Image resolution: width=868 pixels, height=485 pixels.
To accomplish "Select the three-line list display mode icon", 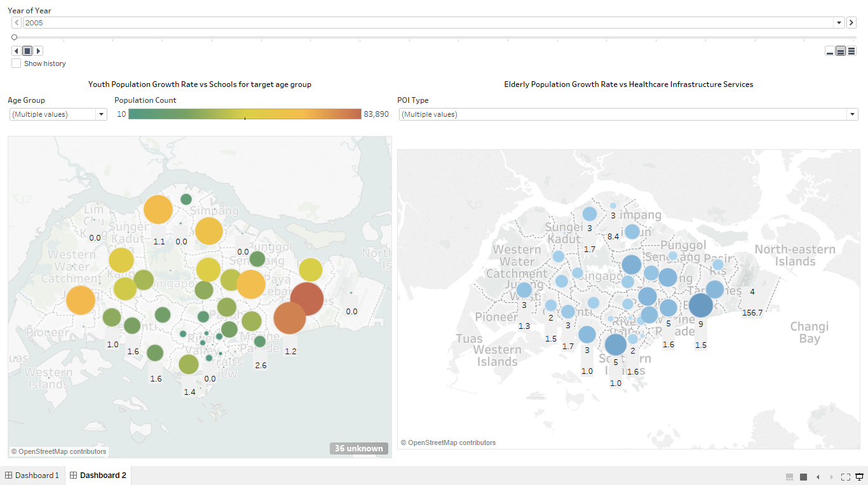I will pyautogui.click(x=850, y=51).
